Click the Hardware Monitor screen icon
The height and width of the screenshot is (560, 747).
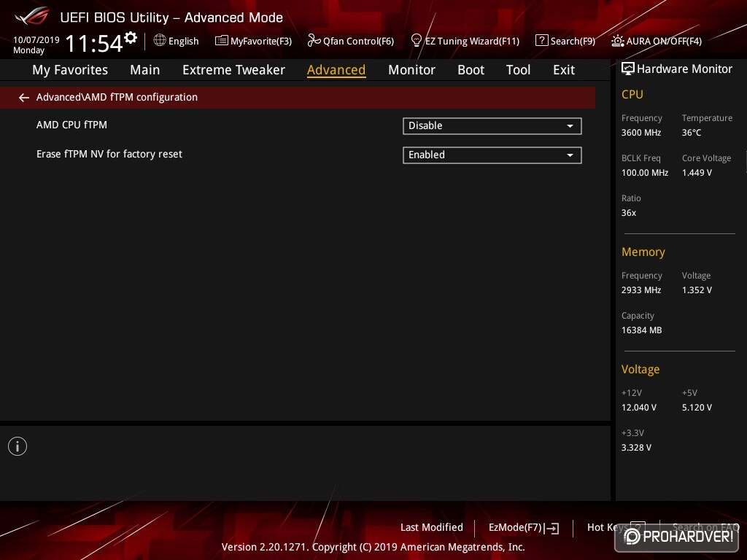click(x=628, y=69)
